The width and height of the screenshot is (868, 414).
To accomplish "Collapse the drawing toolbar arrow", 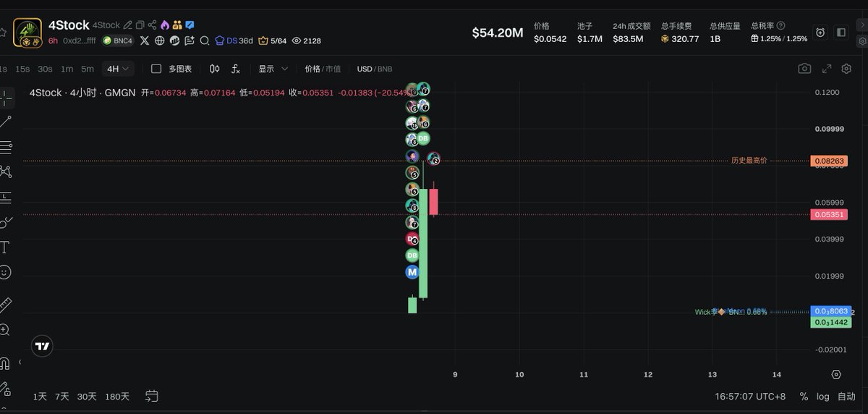I will [x=20, y=362].
